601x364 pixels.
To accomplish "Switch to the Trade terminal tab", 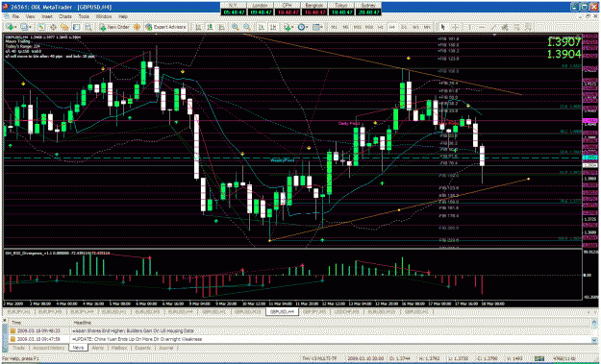I will tap(18, 348).
